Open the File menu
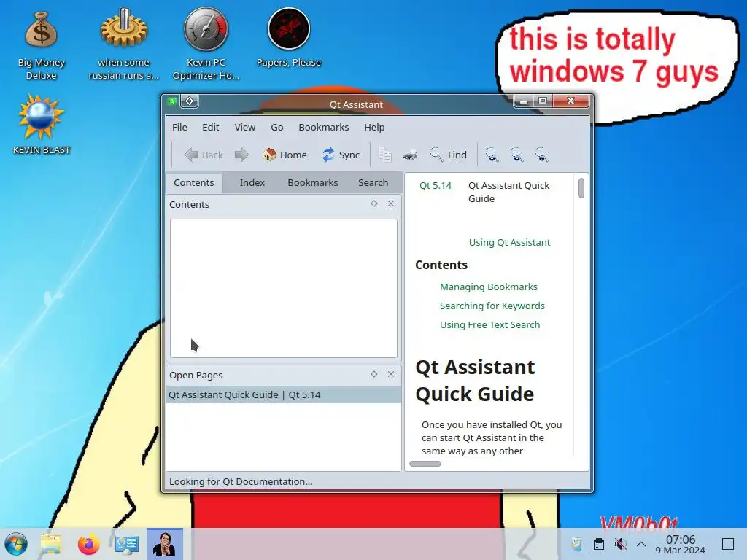 pyautogui.click(x=179, y=127)
